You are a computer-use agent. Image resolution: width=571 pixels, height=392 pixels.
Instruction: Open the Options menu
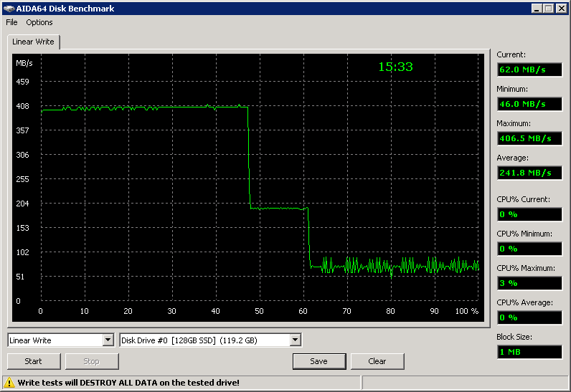point(39,22)
